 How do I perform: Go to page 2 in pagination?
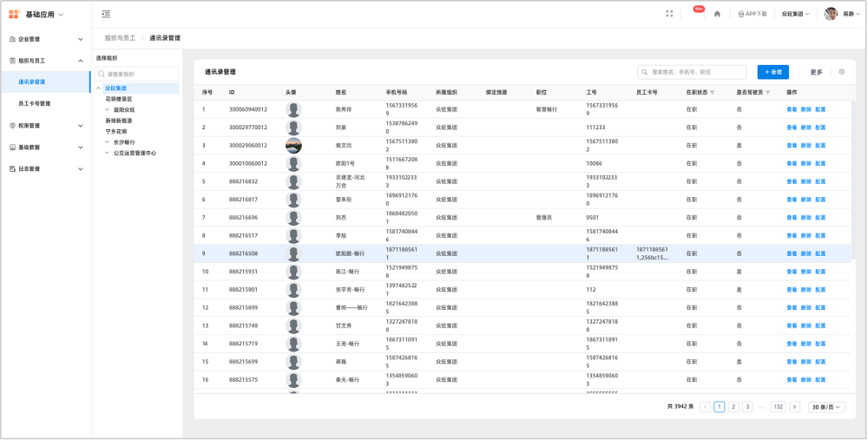[x=733, y=407]
